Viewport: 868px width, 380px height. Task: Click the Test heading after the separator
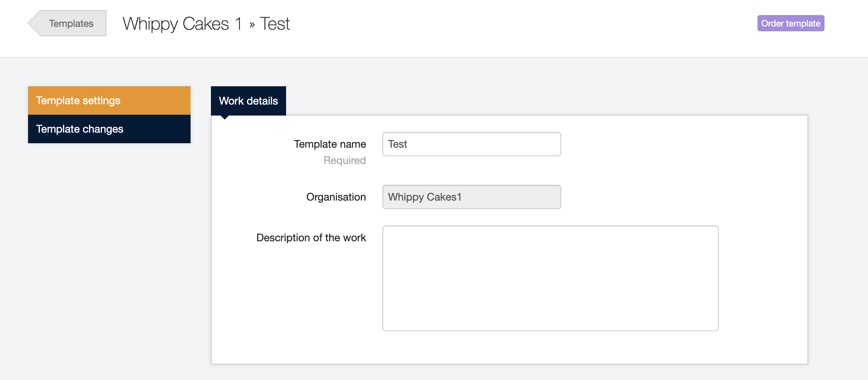click(275, 24)
